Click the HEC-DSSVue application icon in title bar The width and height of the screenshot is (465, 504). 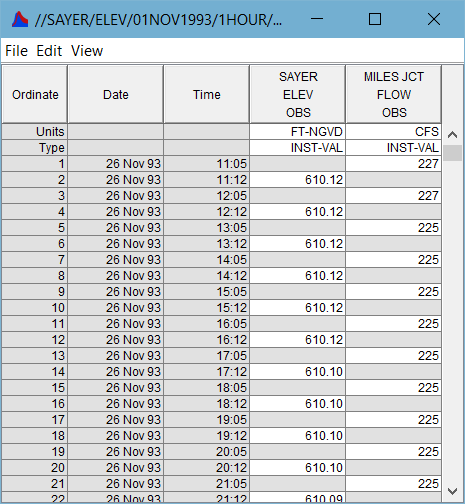20,19
